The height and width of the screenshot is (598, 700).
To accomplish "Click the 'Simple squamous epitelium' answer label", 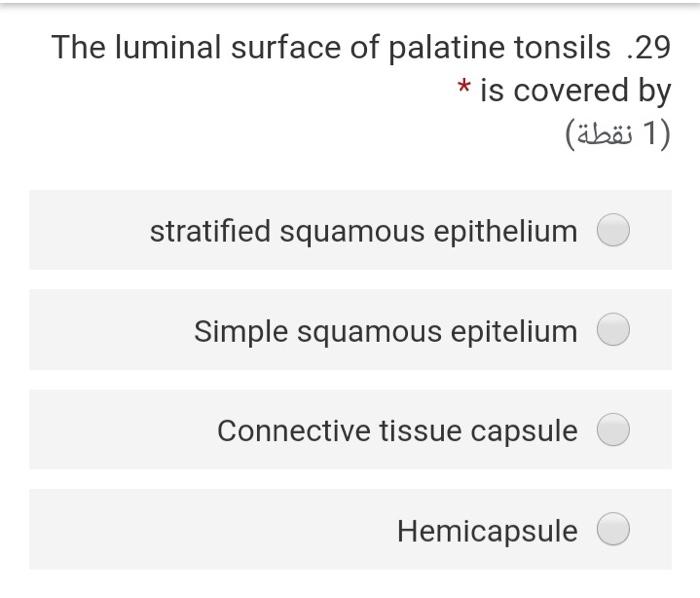I will (x=385, y=330).
